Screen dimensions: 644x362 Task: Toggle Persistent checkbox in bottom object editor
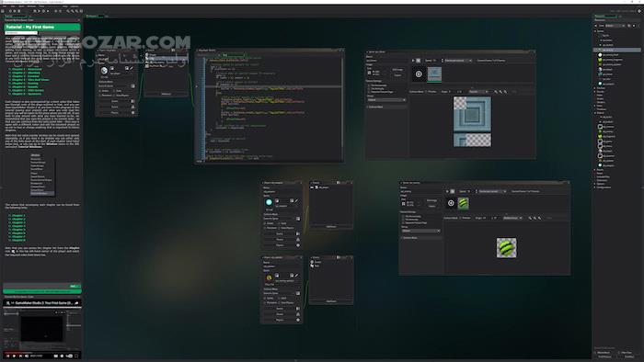pyautogui.click(x=265, y=302)
